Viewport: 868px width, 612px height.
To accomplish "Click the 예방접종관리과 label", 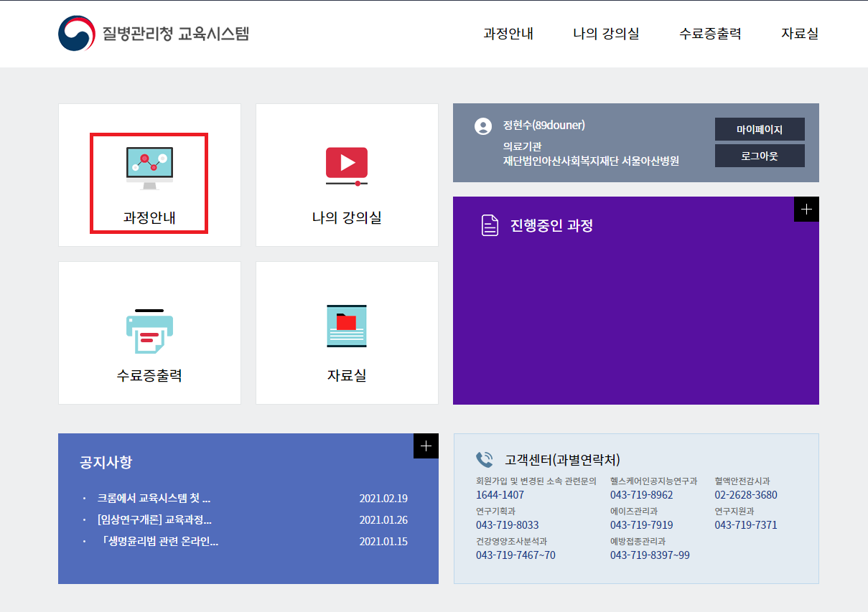I will pyautogui.click(x=638, y=542).
